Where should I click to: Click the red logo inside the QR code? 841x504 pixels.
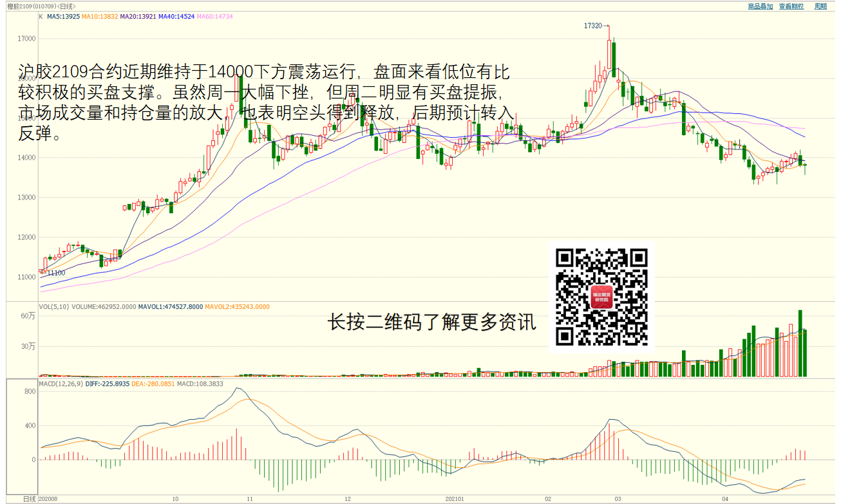pyautogui.click(x=602, y=297)
